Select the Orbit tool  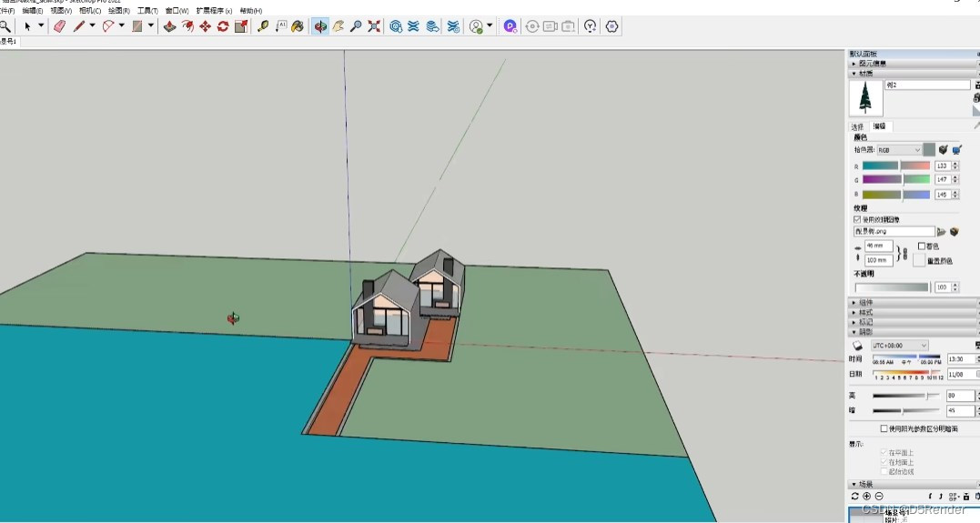click(x=320, y=26)
